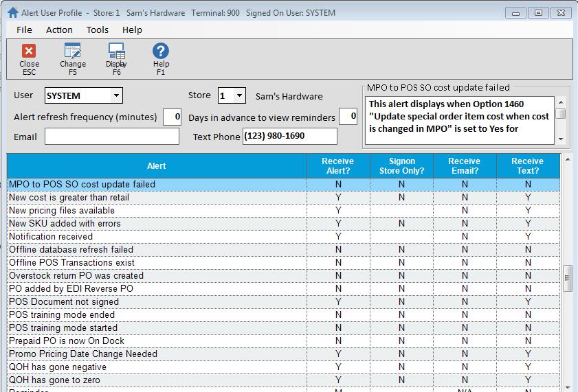578x392 pixels.
Task: Open the Action menu
Action: point(59,30)
